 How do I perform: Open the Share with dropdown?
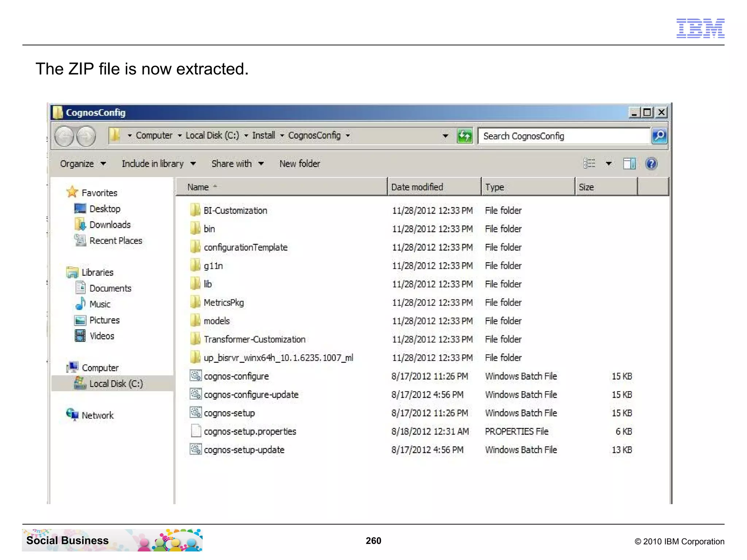pos(237,164)
